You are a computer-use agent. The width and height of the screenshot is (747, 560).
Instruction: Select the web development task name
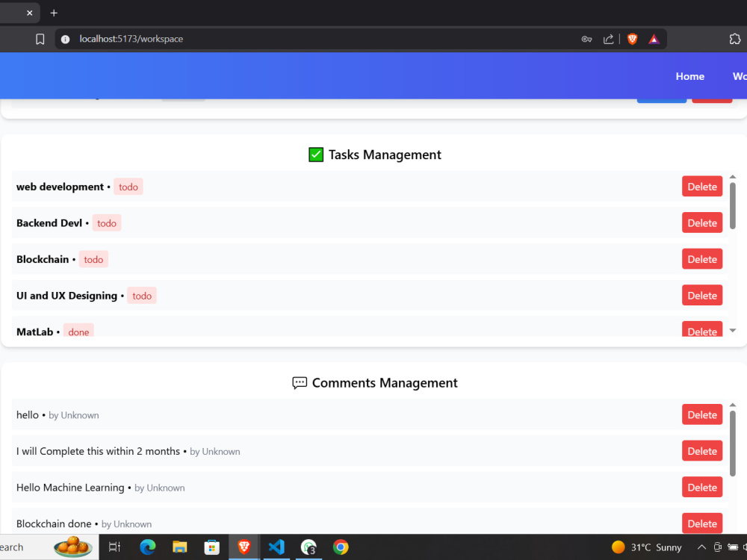tap(60, 187)
